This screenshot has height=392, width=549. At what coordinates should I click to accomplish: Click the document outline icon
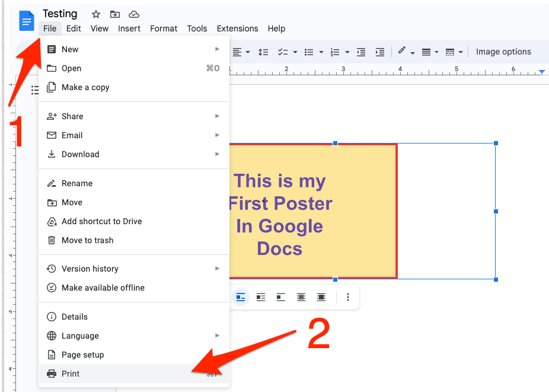click(34, 90)
